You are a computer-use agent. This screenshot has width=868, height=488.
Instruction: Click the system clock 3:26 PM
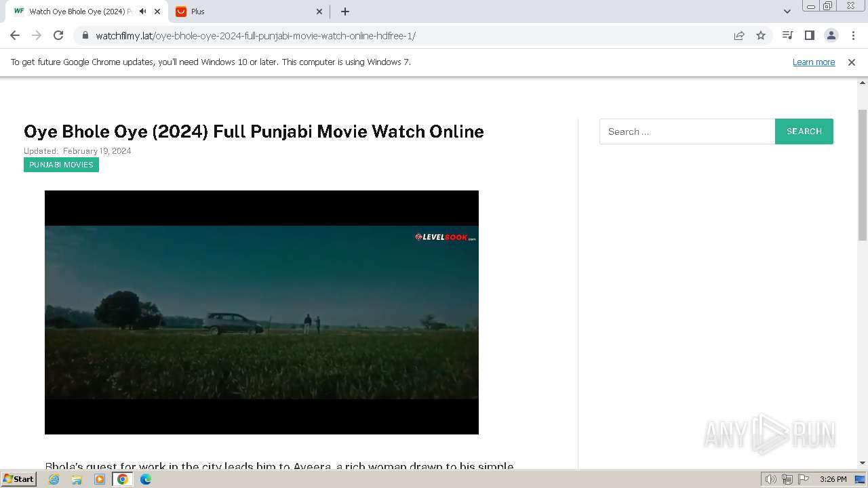pyautogui.click(x=833, y=479)
